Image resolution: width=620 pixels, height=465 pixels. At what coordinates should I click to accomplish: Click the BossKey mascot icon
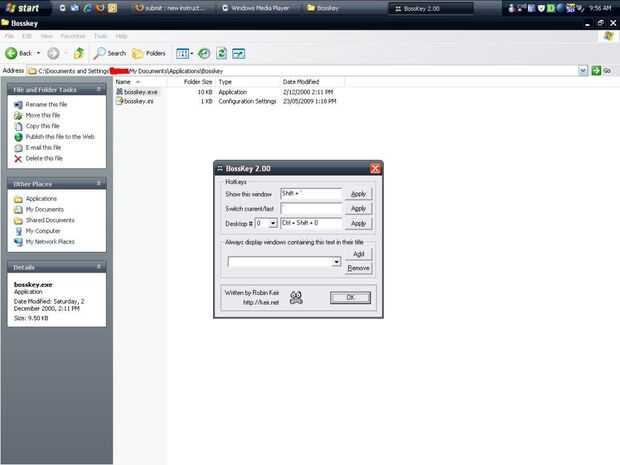coord(296,297)
